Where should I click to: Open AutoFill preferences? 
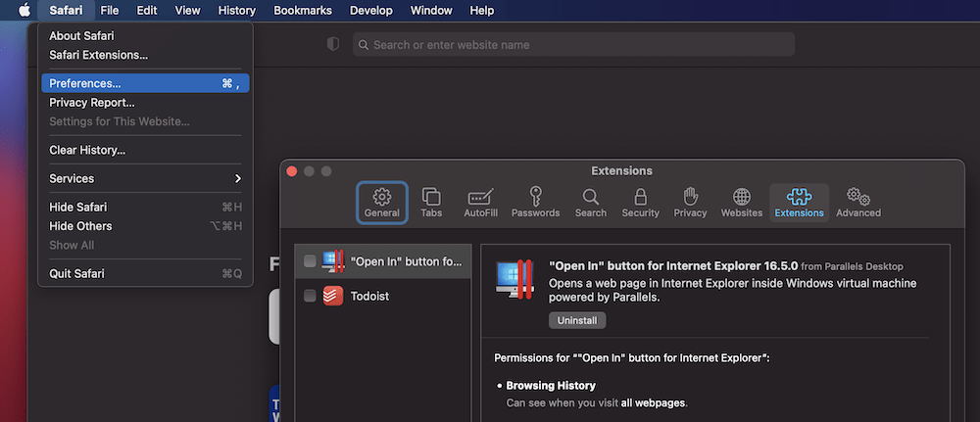coord(480,203)
